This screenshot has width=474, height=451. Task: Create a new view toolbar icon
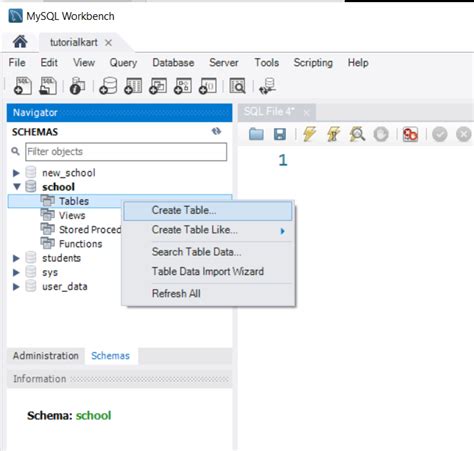coord(158,86)
